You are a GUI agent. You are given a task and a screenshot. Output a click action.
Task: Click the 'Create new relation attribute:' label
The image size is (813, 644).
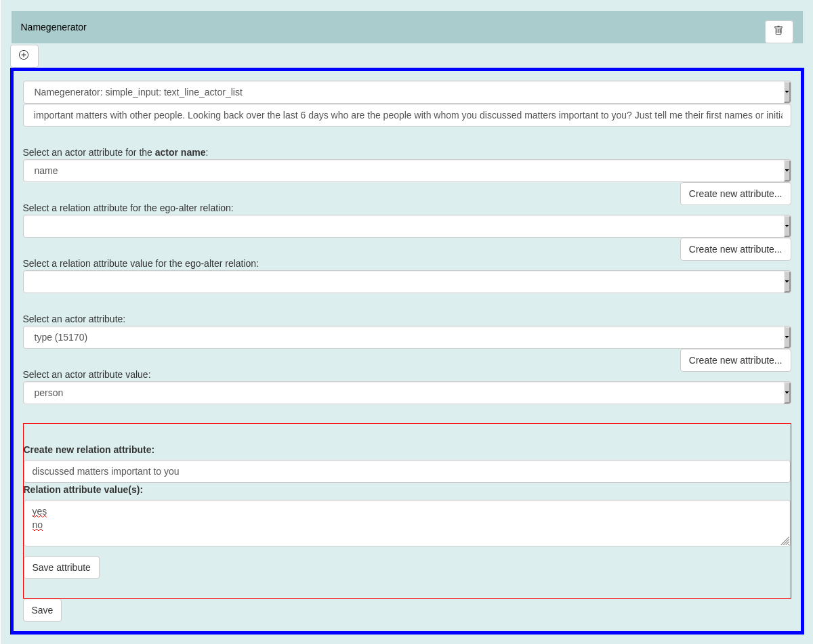pos(89,450)
